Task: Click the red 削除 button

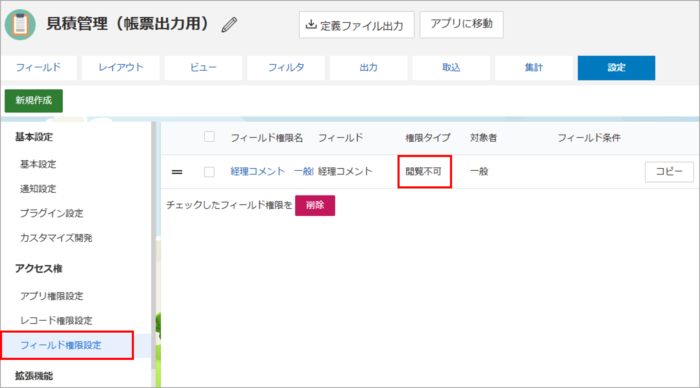Action: (315, 205)
